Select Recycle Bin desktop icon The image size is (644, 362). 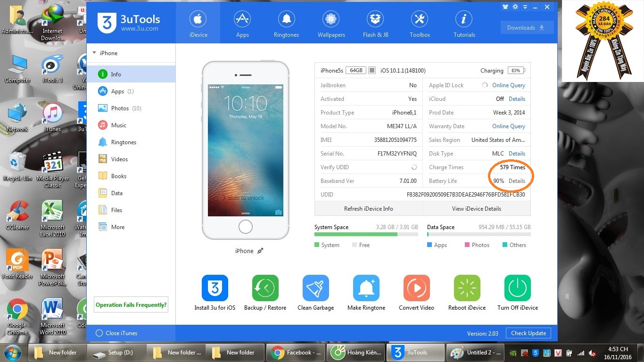point(17,167)
